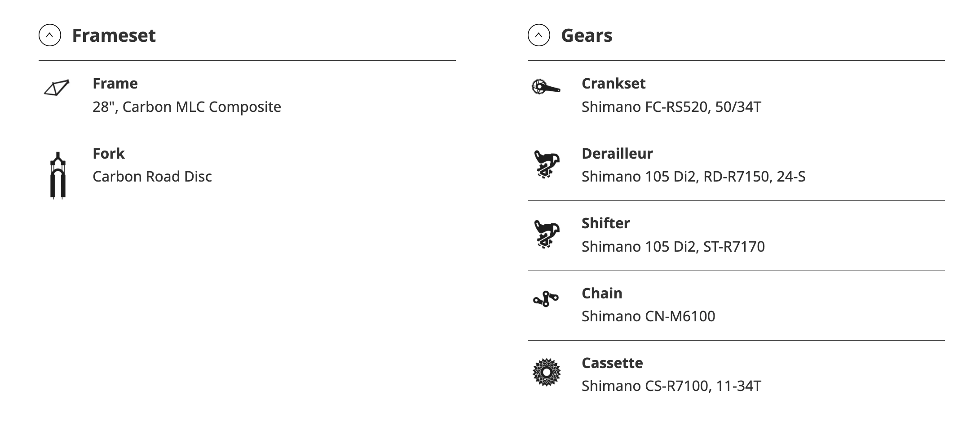Select the Fork spec label
This screenshot has width=980, height=444.
[x=108, y=154]
